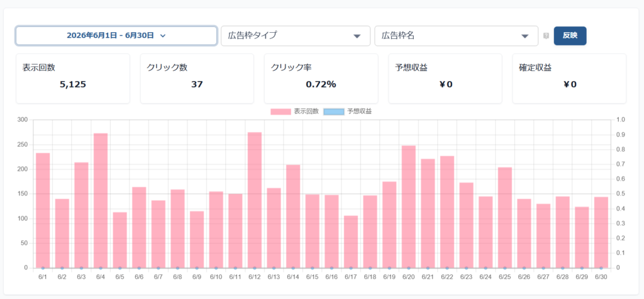Screen dimensions: 644x299
Task: Click the 6/19 axis label
Action: tap(389, 277)
